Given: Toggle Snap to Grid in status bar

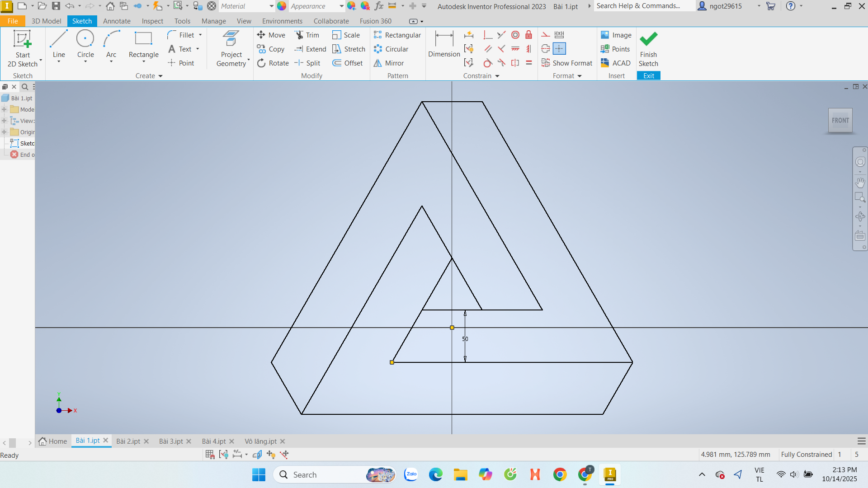Looking at the screenshot, I should [x=210, y=454].
